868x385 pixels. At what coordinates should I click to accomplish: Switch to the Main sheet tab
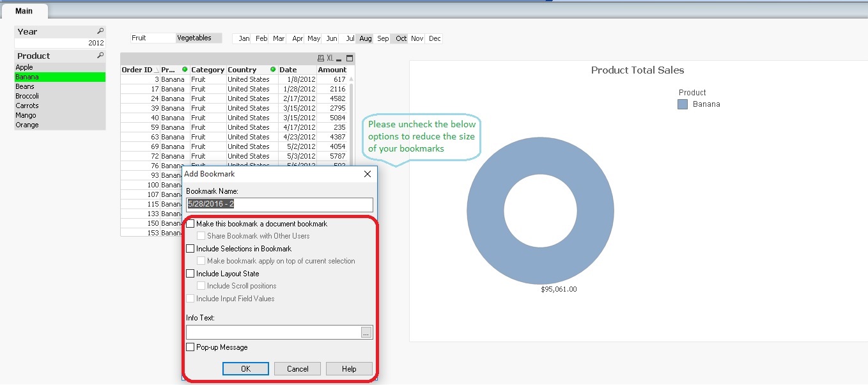click(x=24, y=11)
